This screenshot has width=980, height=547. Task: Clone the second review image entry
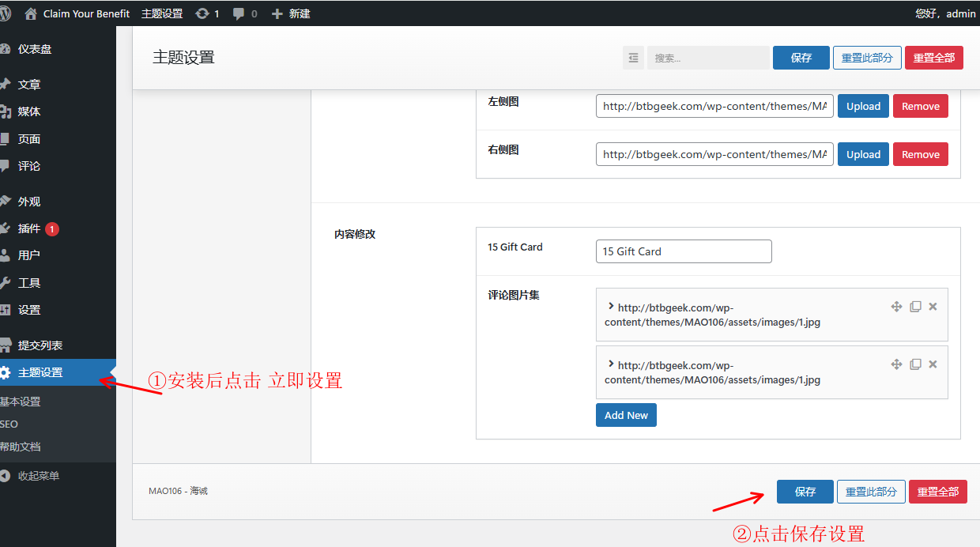pos(915,364)
